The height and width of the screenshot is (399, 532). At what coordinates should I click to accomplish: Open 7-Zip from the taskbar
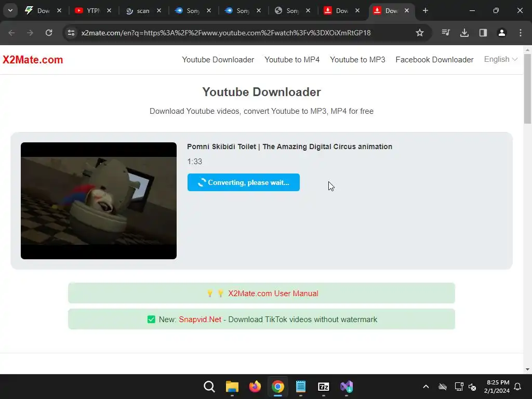tap(324, 387)
